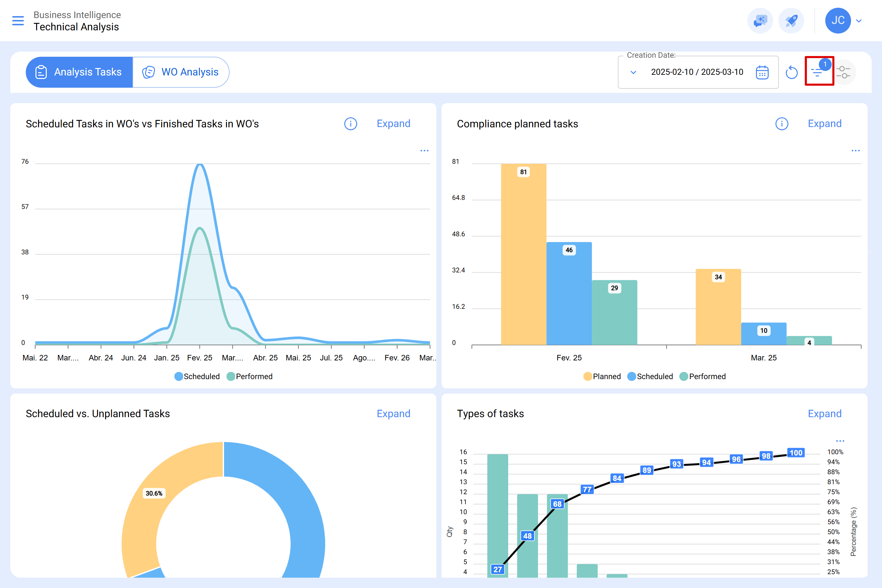Viewport: 882px width, 588px height.
Task: Click the Pareto point labeled 77
Action: pos(587,489)
